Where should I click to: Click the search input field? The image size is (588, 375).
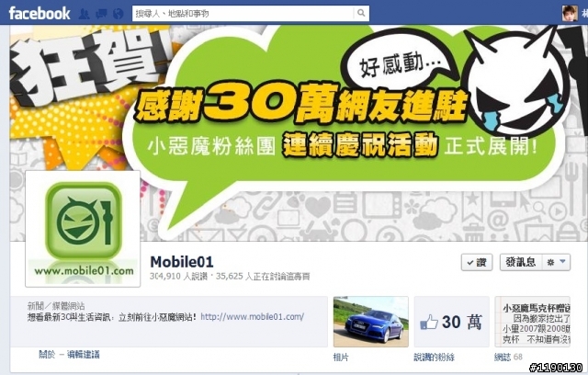pos(243,14)
